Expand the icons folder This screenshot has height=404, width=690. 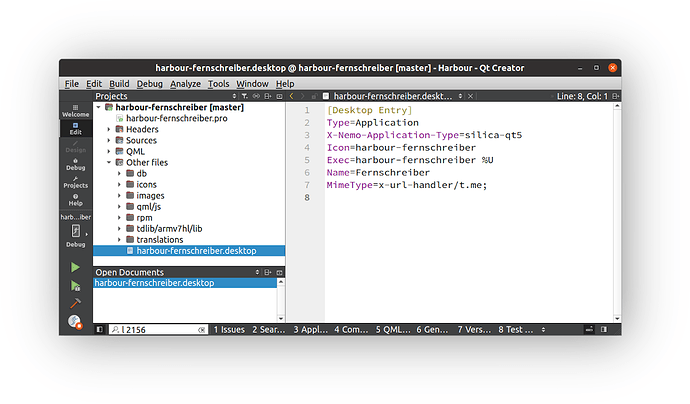pos(119,184)
